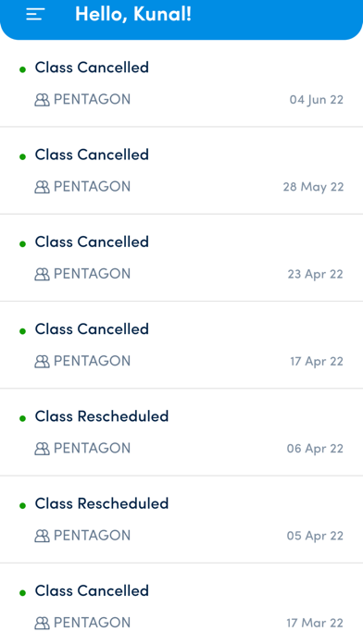Click group icon on 28 May 22 notification
Image resolution: width=363 pixels, height=644 pixels.
[x=42, y=187]
